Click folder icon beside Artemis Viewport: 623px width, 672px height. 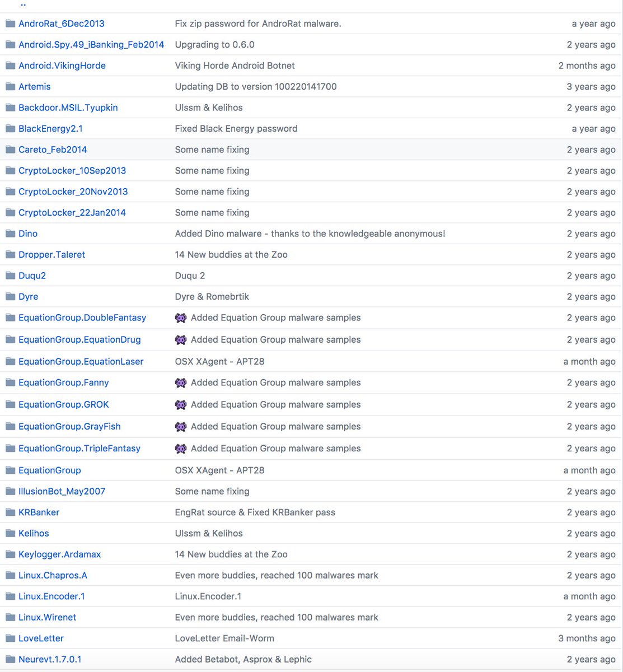10,86
